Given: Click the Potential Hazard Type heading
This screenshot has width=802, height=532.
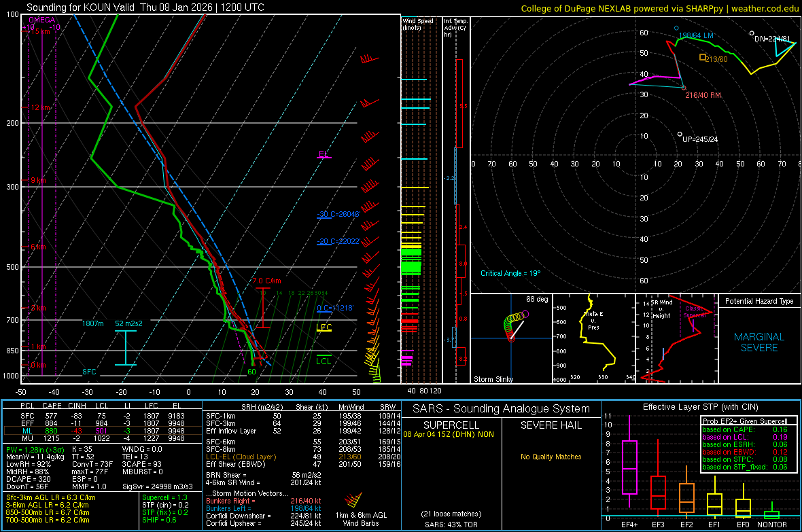Looking at the screenshot, I should point(759,301).
